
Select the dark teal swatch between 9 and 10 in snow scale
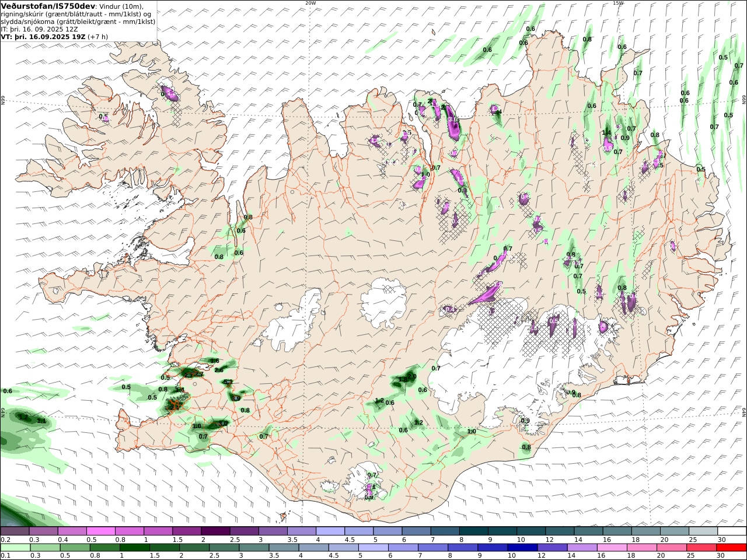(x=502, y=531)
